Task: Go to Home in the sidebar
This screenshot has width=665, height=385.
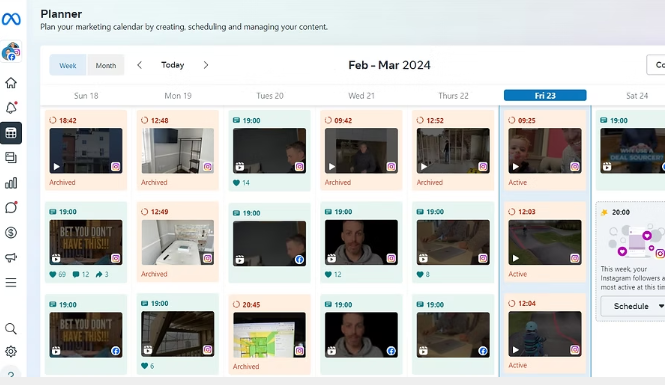Action: [x=11, y=83]
